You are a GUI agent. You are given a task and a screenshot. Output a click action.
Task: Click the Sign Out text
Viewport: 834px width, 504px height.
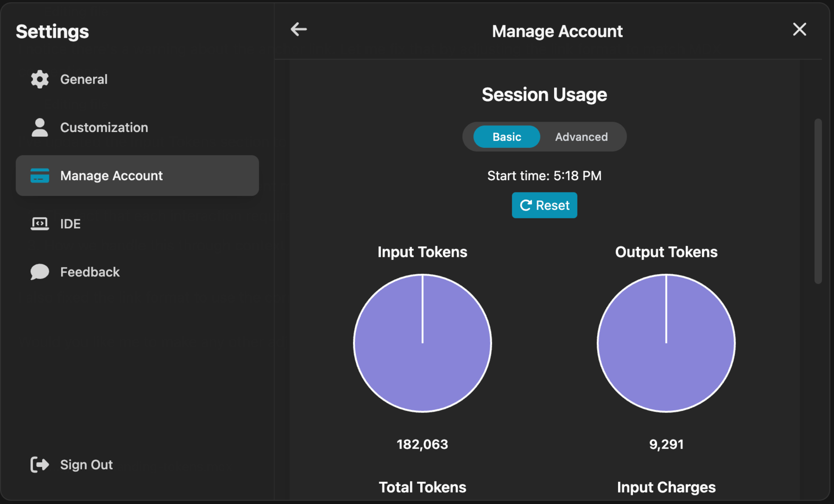pyautogui.click(x=86, y=465)
